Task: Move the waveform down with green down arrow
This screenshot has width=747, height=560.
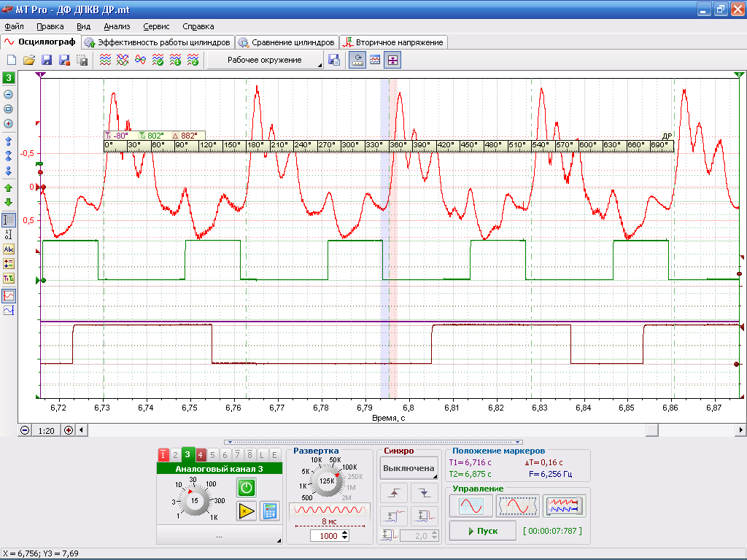Action: point(8,203)
